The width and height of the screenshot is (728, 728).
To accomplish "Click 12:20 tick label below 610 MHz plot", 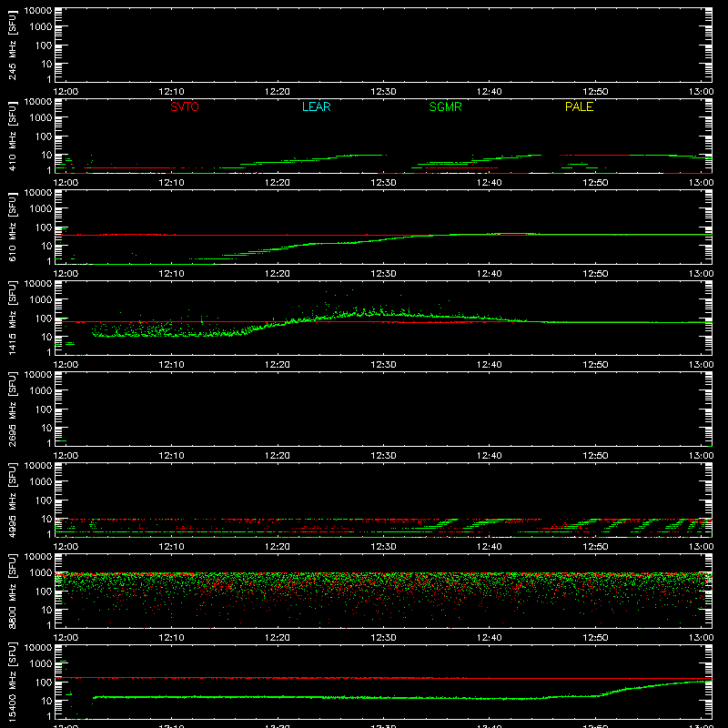I will tap(278, 274).
